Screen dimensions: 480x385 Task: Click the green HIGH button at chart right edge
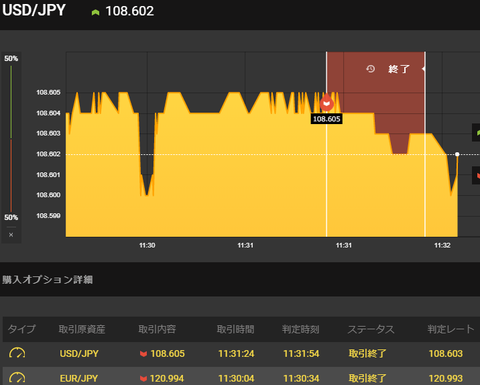coord(476,132)
